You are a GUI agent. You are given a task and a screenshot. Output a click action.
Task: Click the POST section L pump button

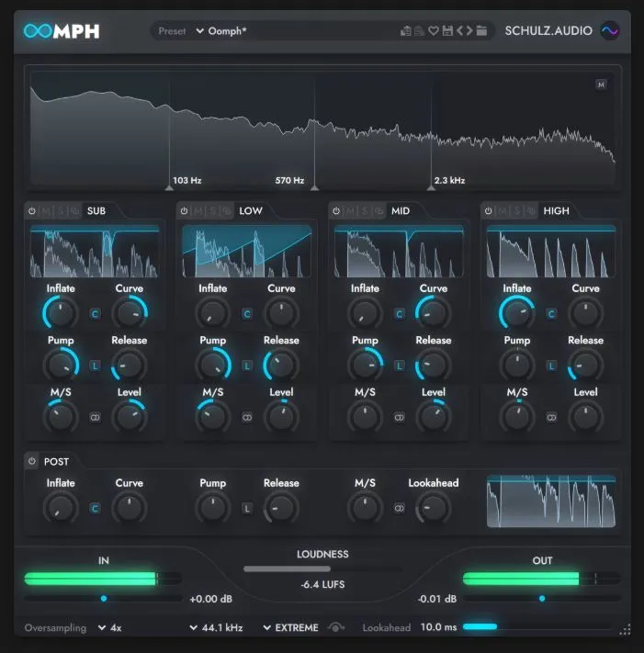(247, 509)
